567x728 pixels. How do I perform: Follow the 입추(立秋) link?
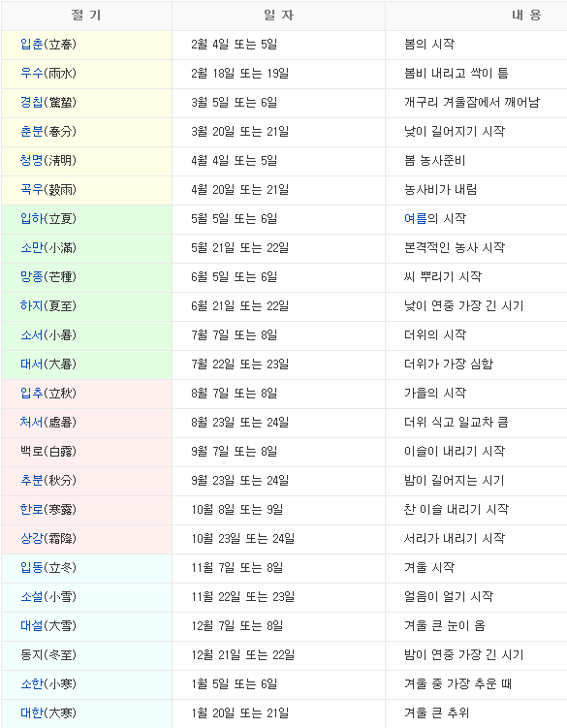pos(32,394)
